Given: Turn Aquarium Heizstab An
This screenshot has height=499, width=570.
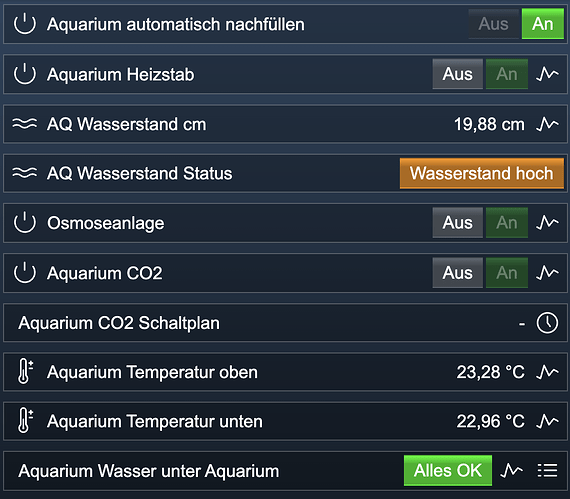Looking at the screenshot, I should [507, 74].
